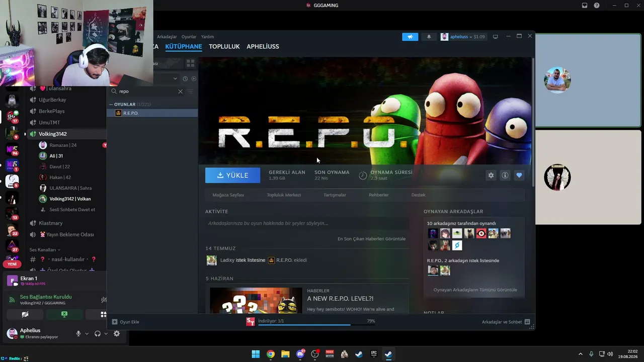Click Oyun Ekle add game button
Viewport: 644px width, 362px height.
(125, 322)
